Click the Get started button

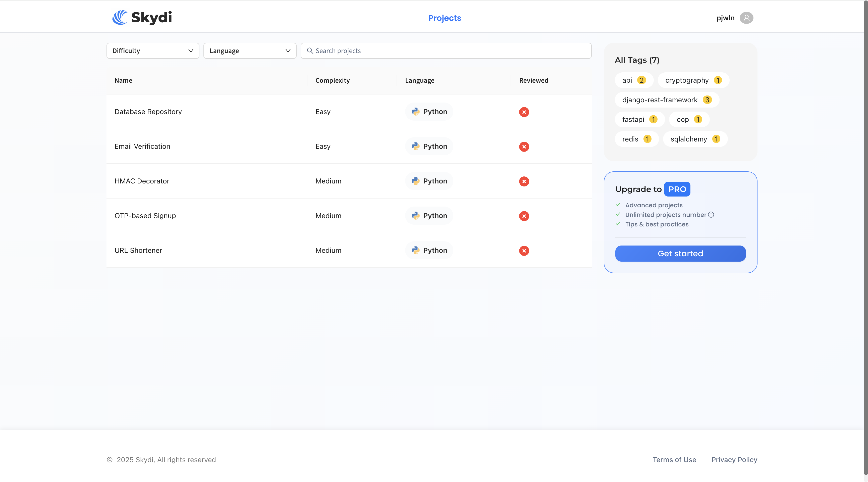680,254
